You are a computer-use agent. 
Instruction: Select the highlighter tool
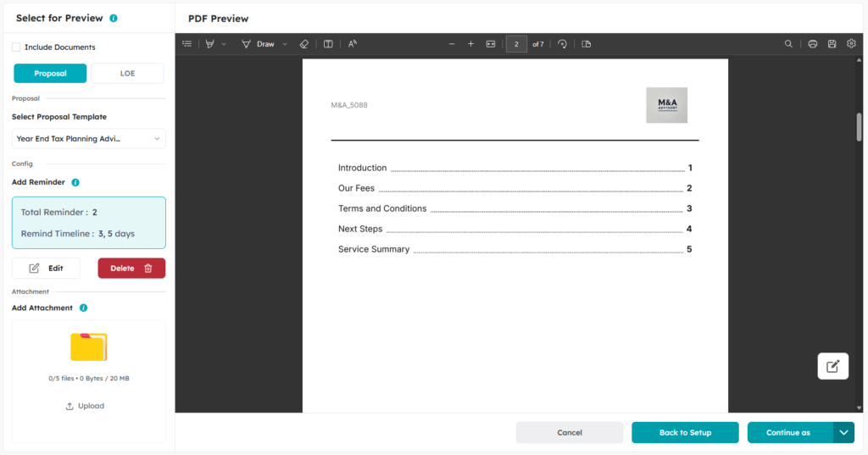click(x=210, y=44)
